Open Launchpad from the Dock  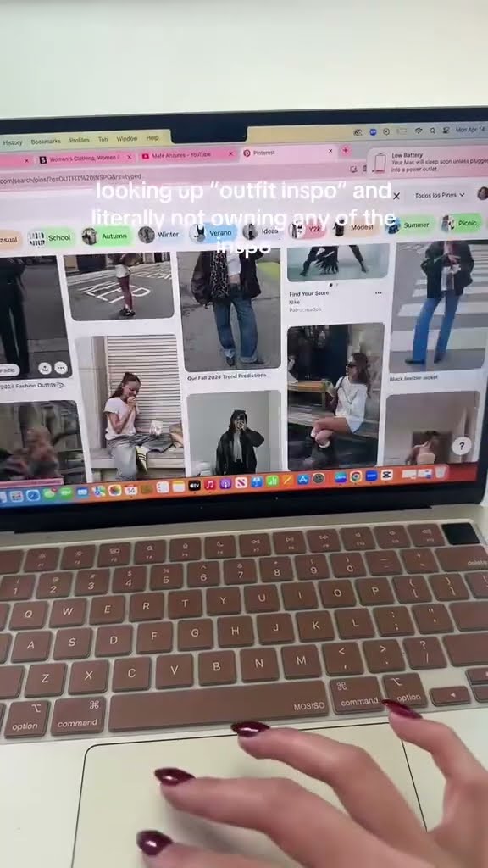[17, 496]
